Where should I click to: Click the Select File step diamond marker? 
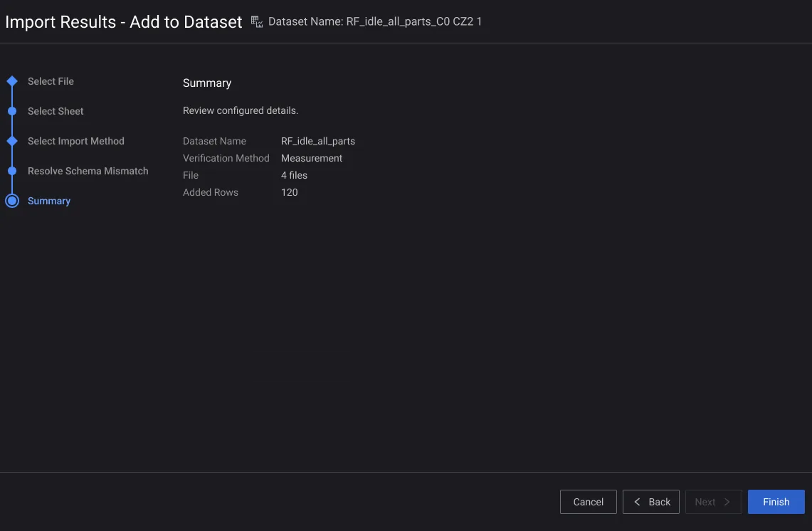12,81
